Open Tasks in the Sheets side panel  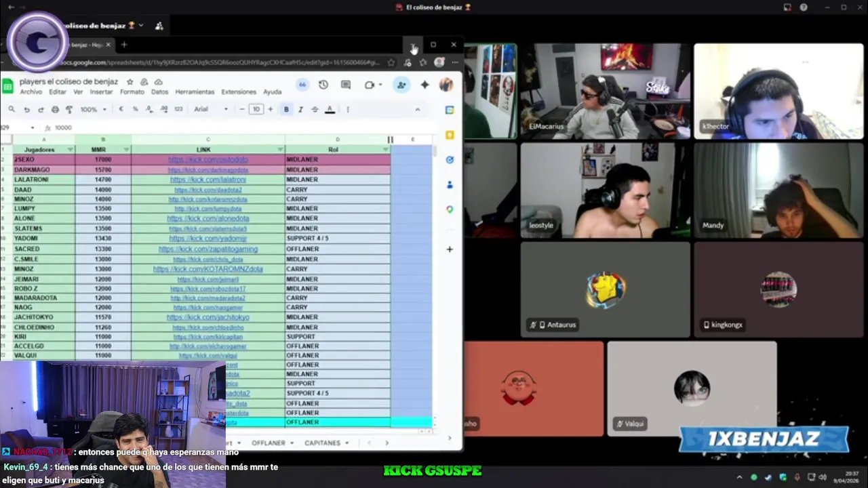[450, 160]
